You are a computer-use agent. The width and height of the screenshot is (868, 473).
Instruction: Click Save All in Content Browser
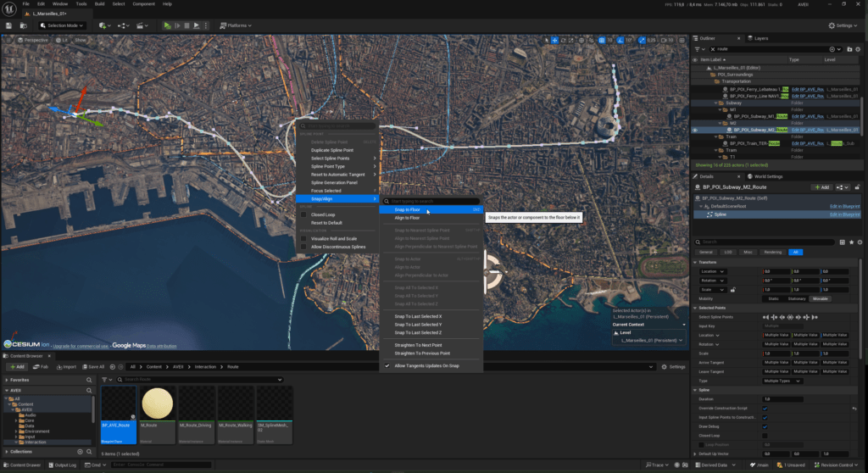(x=93, y=367)
